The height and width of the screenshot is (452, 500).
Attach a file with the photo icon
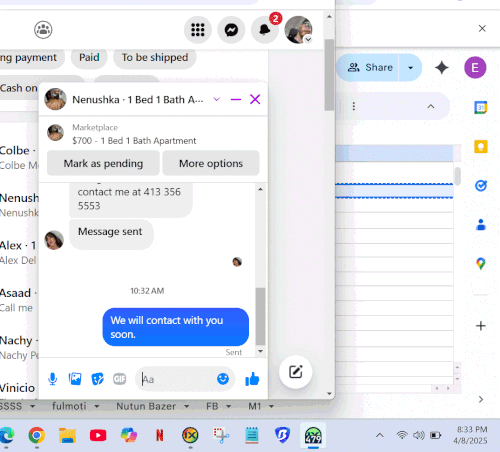(75, 379)
